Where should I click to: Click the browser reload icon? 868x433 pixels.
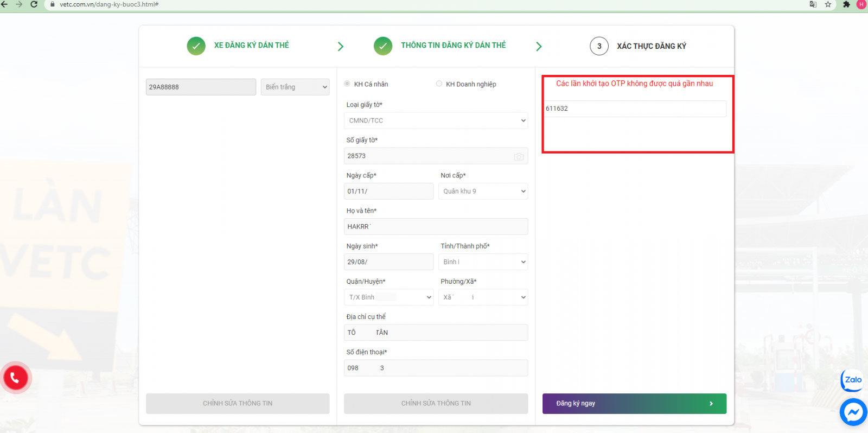click(34, 4)
